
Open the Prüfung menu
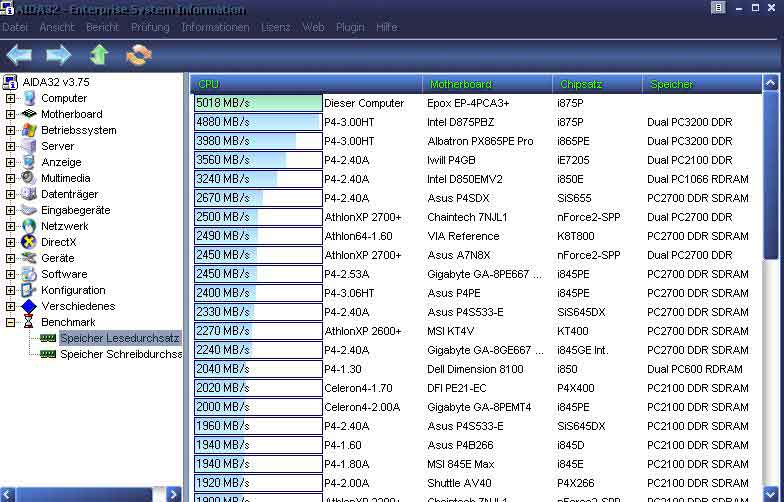pos(150,28)
